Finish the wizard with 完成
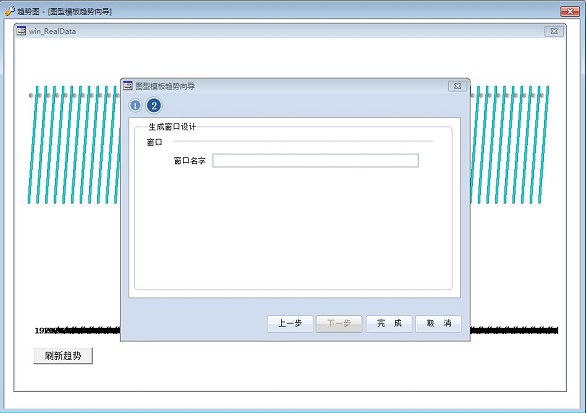 [389, 324]
